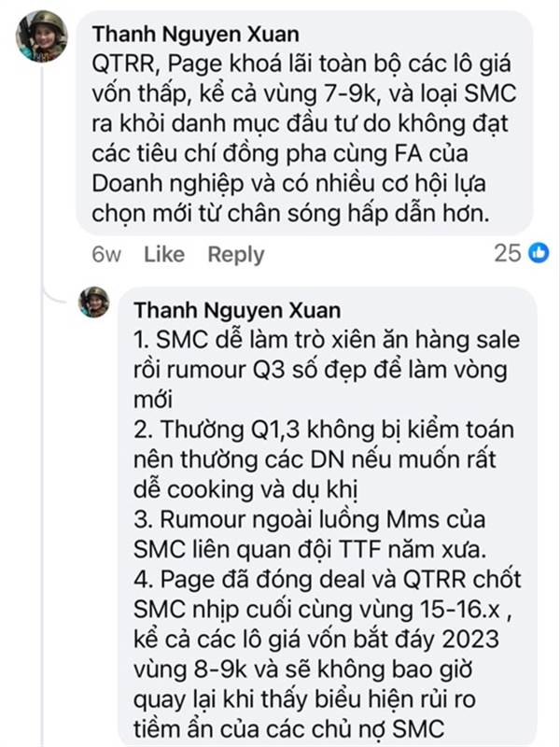Open the smaller avatar beside the reply
This screenshot has height=747, width=560.
pos(94,302)
